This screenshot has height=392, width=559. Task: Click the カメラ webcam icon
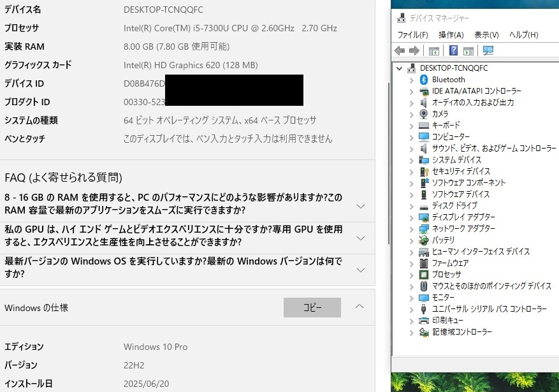[423, 113]
